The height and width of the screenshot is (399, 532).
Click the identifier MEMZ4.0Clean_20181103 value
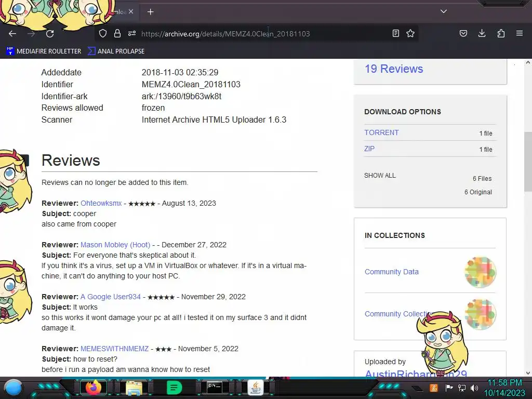191,84
